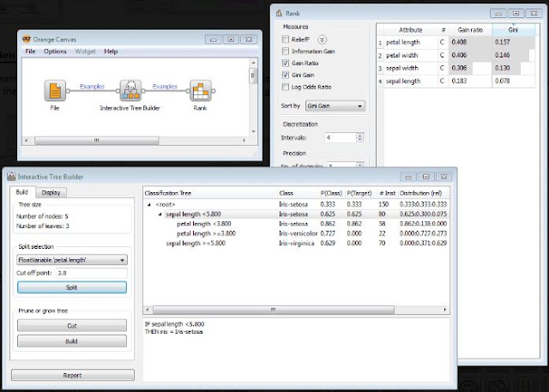549x392 pixels.
Task: Uncheck the Gini Gain checkbox
Action: (286, 75)
